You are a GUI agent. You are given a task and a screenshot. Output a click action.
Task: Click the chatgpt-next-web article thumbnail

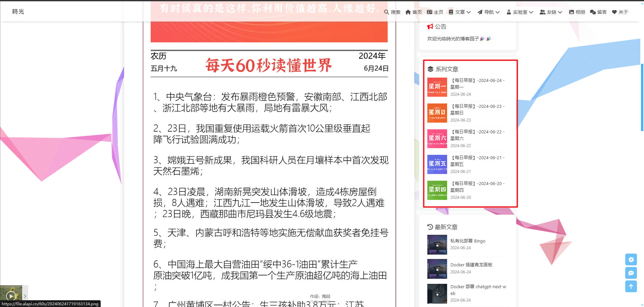click(437, 294)
